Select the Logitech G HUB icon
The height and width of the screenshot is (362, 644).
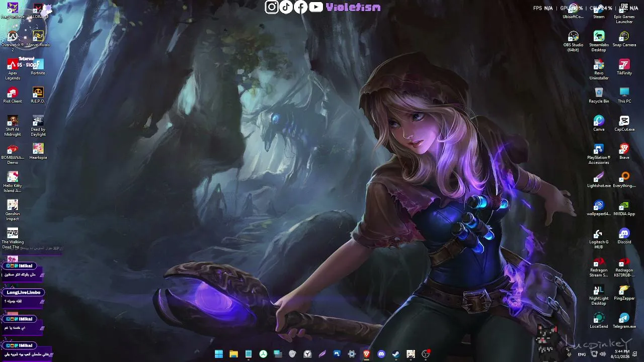599,238
